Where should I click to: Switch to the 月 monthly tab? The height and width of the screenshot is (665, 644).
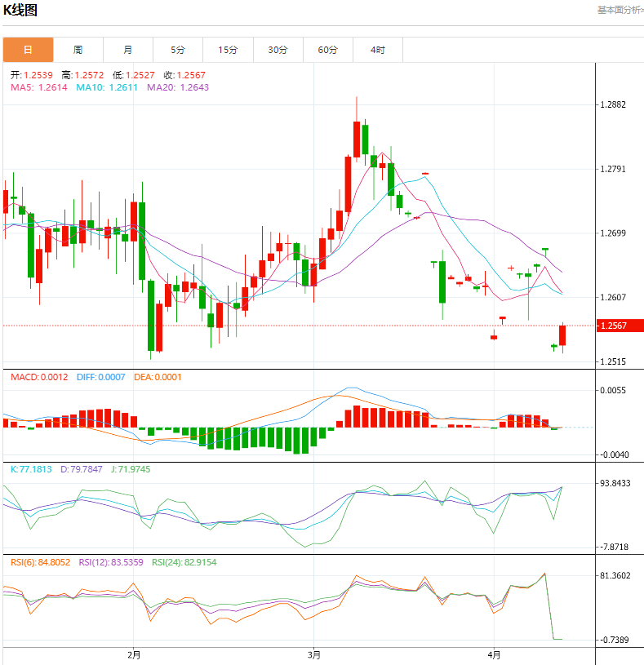[x=128, y=50]
